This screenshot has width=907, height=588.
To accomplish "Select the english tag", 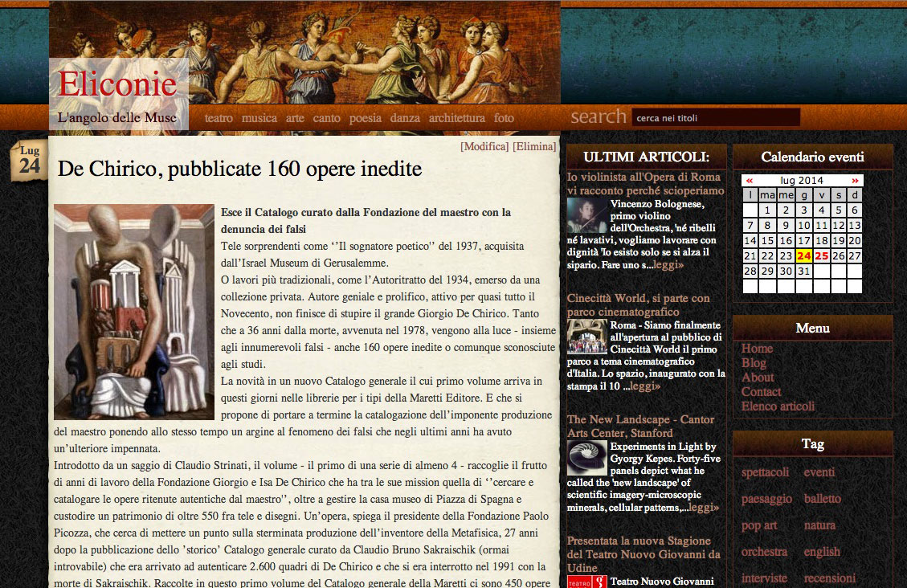I will click(822, 552).
